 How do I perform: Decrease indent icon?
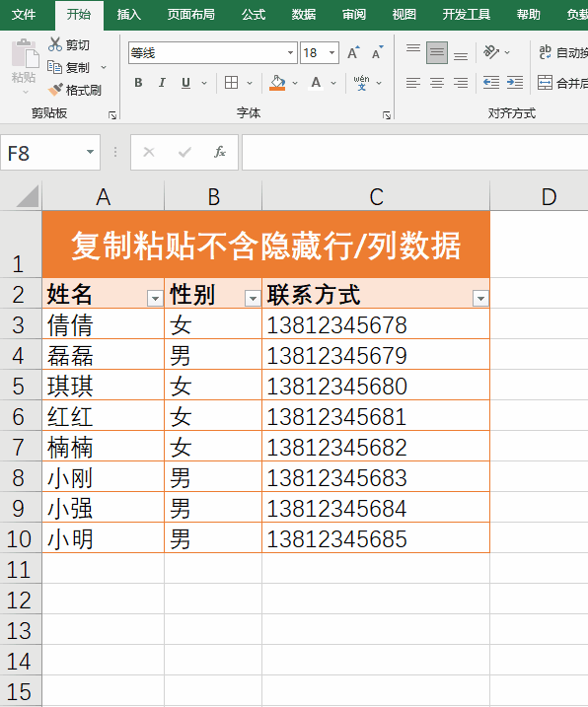pyautogui.click(x=491, y=83)
